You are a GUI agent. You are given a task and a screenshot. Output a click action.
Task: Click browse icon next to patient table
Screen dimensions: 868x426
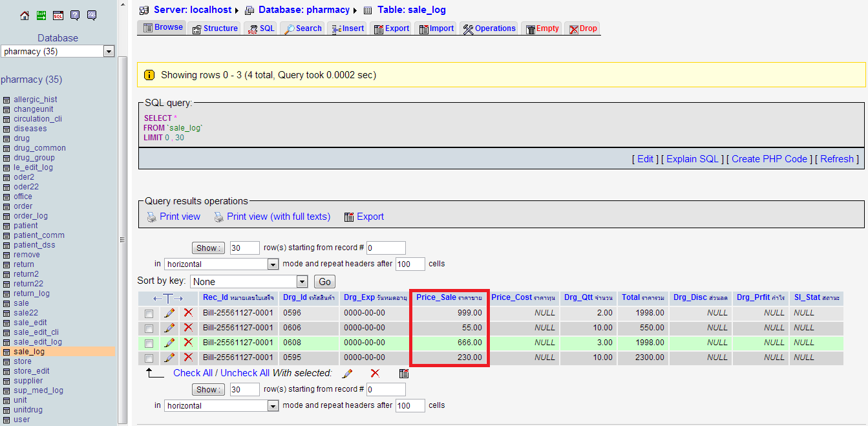[x=6, y=226]
